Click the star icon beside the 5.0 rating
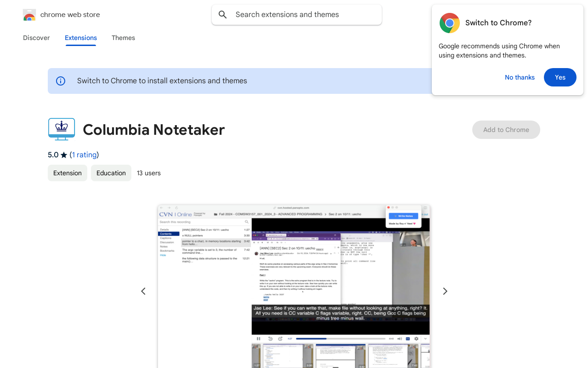Image resolution: width=588 pixels, height=368 pixels. tap(64, 155)
